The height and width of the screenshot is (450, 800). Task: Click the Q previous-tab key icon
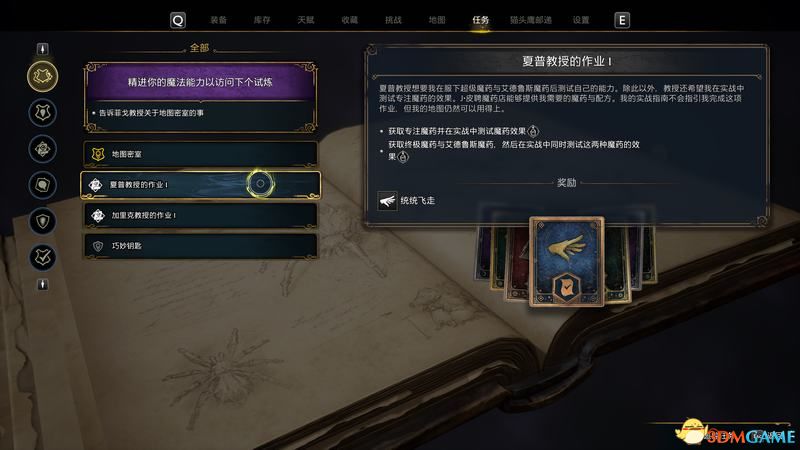(x=178, y=20)
